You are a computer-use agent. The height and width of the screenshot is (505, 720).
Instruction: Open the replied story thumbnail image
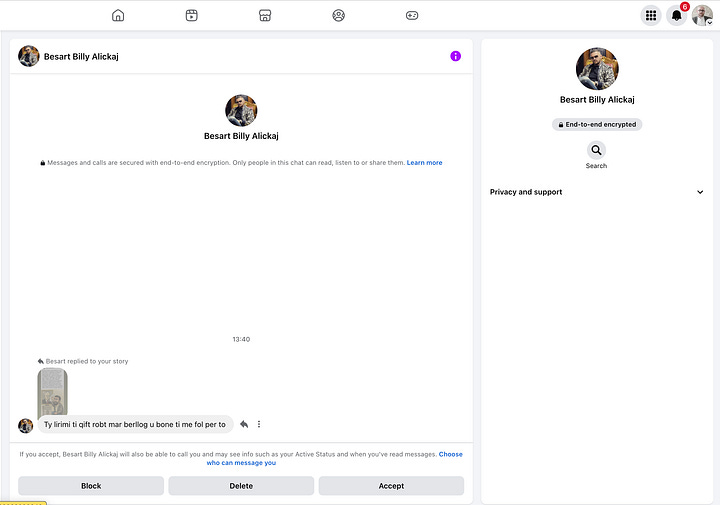52,392
